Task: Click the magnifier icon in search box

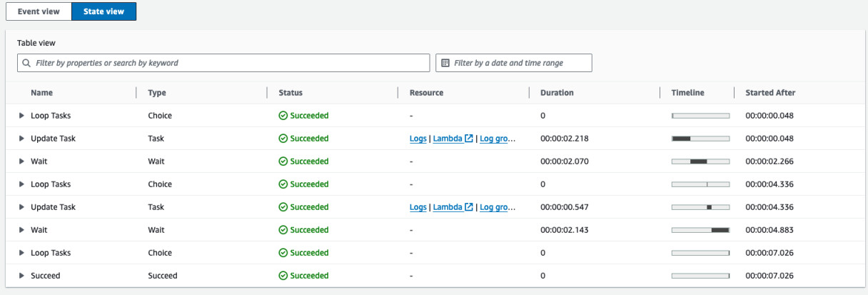Action: tap(27, 63)
